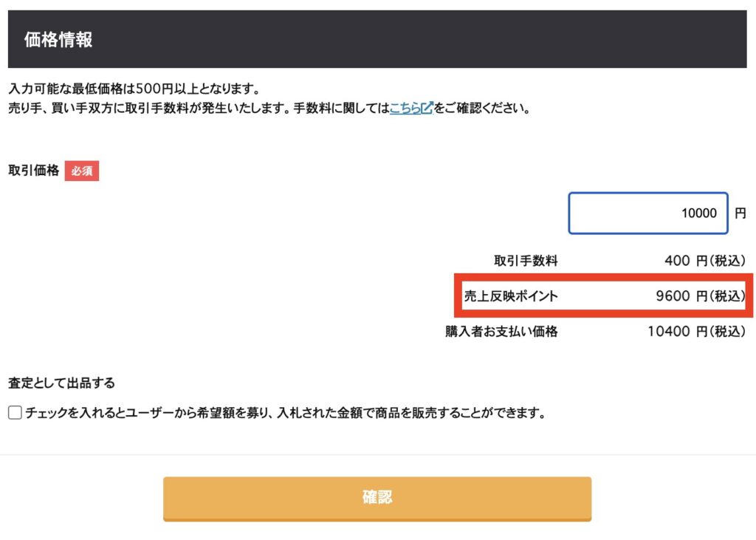This screenshot has width=756, height=540.
Task: Click the 必須 required badge
Action: click(82, 171)
